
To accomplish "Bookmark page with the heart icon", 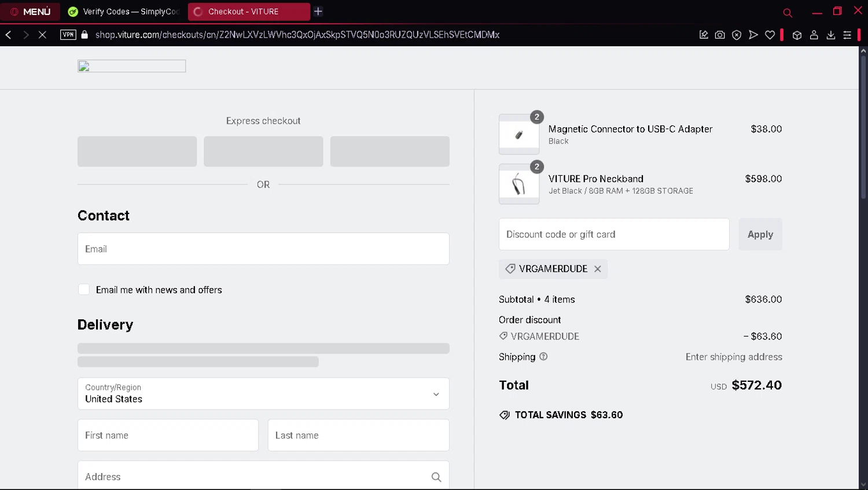I will click(770, 35).
